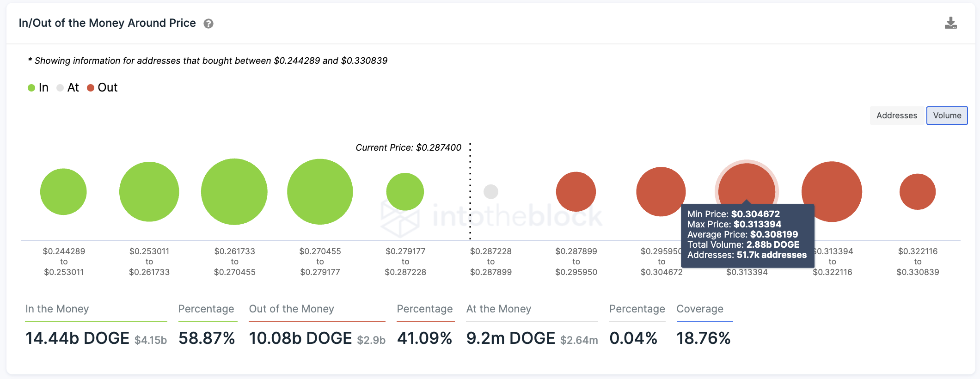The height and width of the screenshot is (379, 980).
Task: Click the 18.76% coverage value
Action: coord(704,338)
